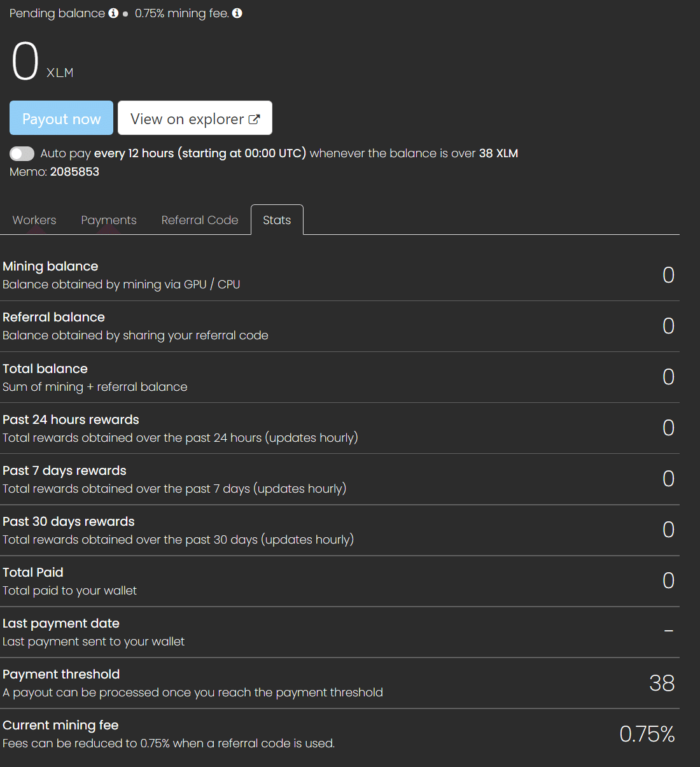The image size is (700, 767).
Task: Click the Past 24 hours rewards heading
Action: pos(71,419)
